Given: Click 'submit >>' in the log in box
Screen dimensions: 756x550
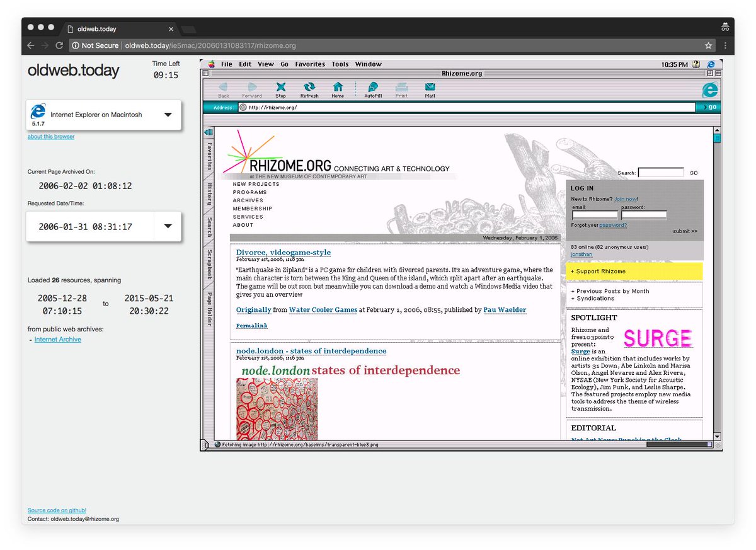Looking at the screenshot, I should pyautogui.click(x=685, y=231).
